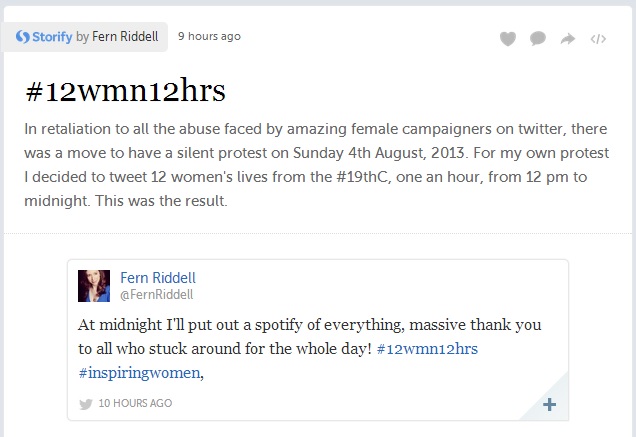Click the '9 hours ago' story timestamp
Viewport: 636px width, 437px height.
tap(209, 36)
